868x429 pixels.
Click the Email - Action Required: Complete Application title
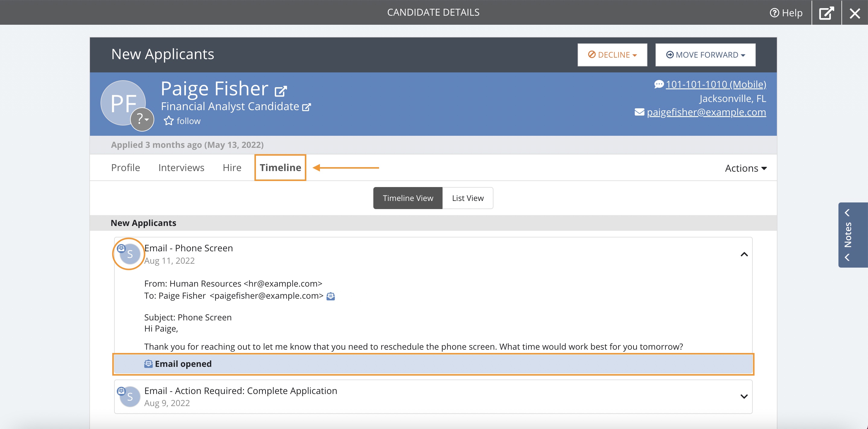tap(241, 391)
